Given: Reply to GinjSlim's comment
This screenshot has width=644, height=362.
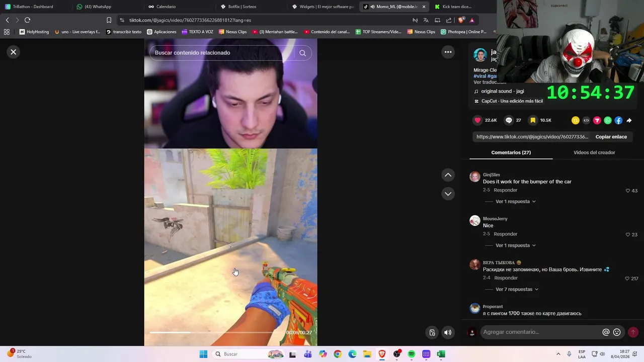Looking at the screenshot, I should (506, 190).
